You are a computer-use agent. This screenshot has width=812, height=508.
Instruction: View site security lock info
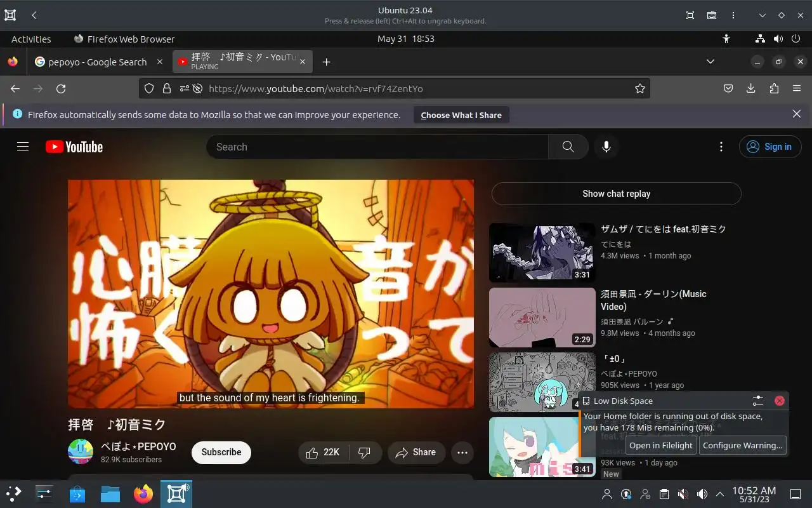pos(167,88)
